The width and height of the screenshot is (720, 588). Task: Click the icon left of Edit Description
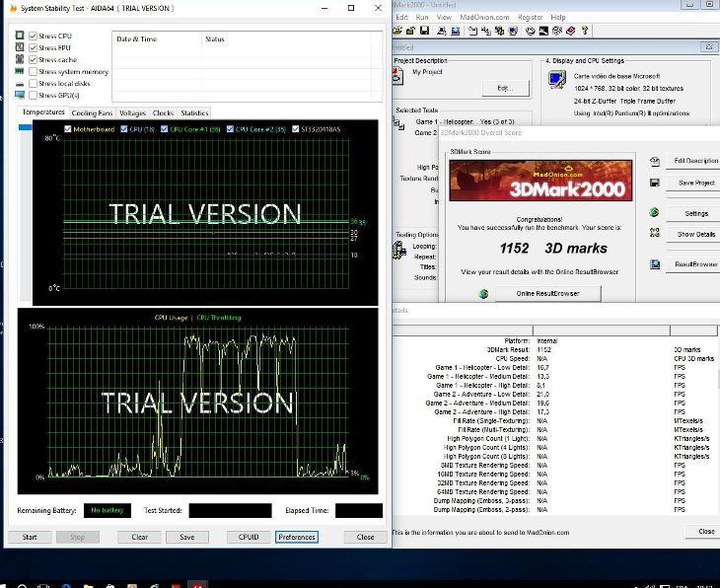tap(655, 161)
